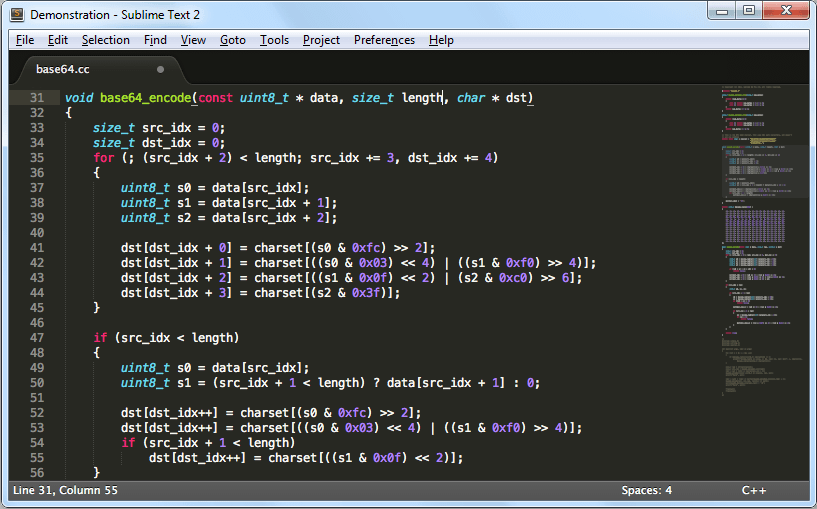Click the Sublime Text app icon in title bar

coord(17,15)
